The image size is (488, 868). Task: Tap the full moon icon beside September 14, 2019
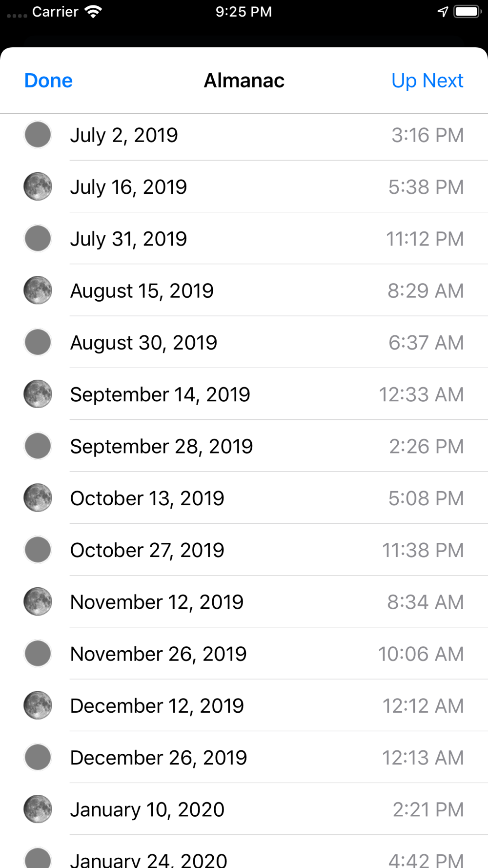[38, 394]
